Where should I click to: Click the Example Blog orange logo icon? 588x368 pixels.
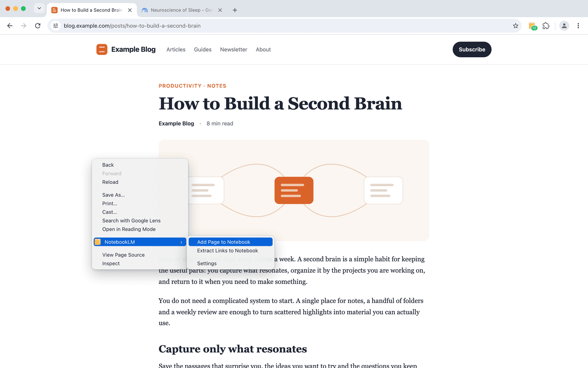102,49
